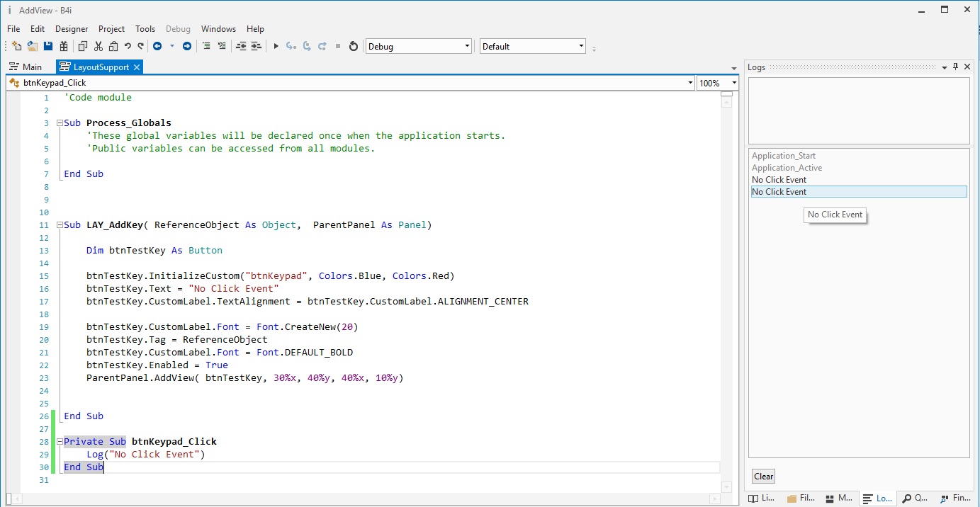This screenshot has height=507, width=980.
Task: Collapse the Process_Globals sub fold marker
Action: click(60, 123)
